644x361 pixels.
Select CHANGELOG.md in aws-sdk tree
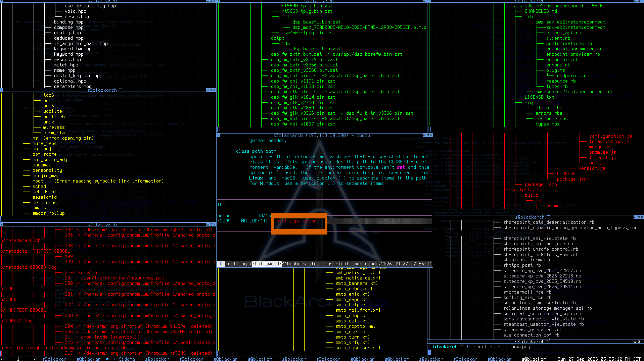pyautogui.click(x=541, y=11)
